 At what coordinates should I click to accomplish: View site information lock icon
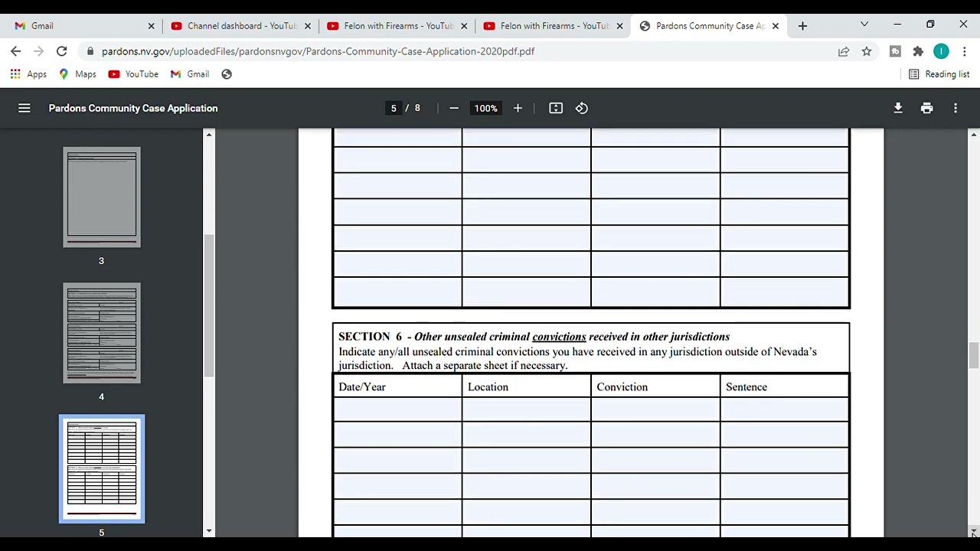click(90, 51)
